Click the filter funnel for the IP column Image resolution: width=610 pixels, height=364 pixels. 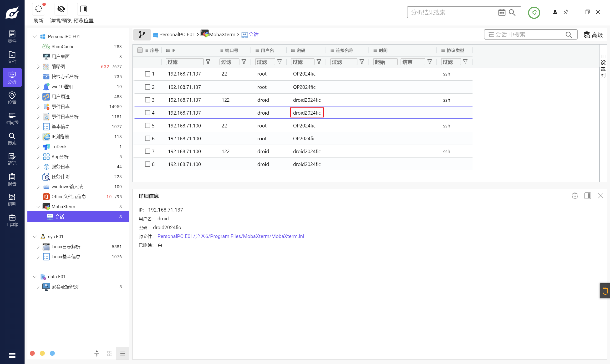click(208, 62)
